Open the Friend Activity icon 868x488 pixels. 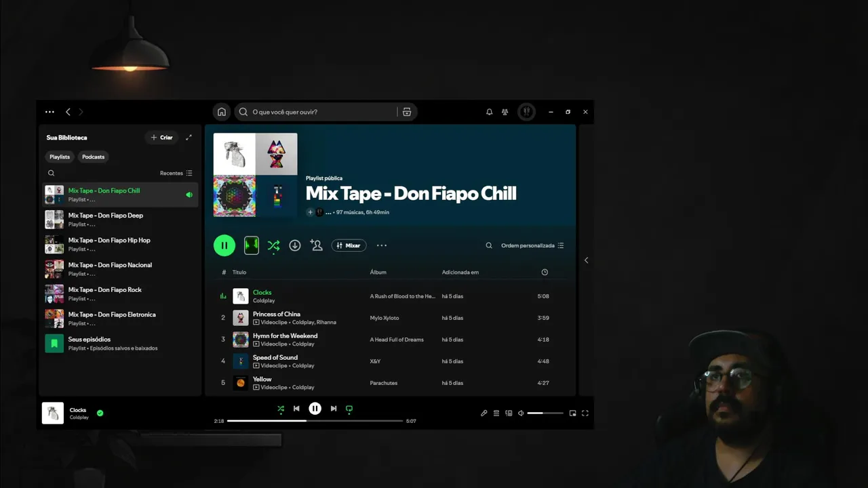(x=505, y=112)
